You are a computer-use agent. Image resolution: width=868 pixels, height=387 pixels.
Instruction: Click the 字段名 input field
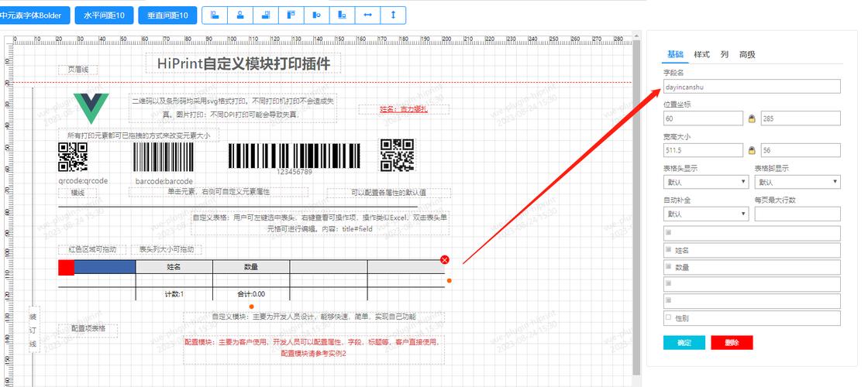[x=752, y=86]
